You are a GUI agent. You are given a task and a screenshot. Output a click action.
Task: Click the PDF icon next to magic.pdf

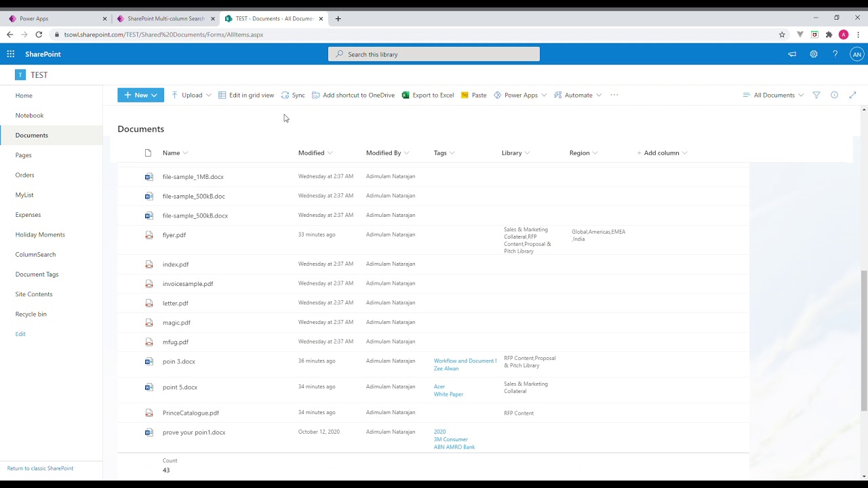pyautogui.click(x=149, y=323)
